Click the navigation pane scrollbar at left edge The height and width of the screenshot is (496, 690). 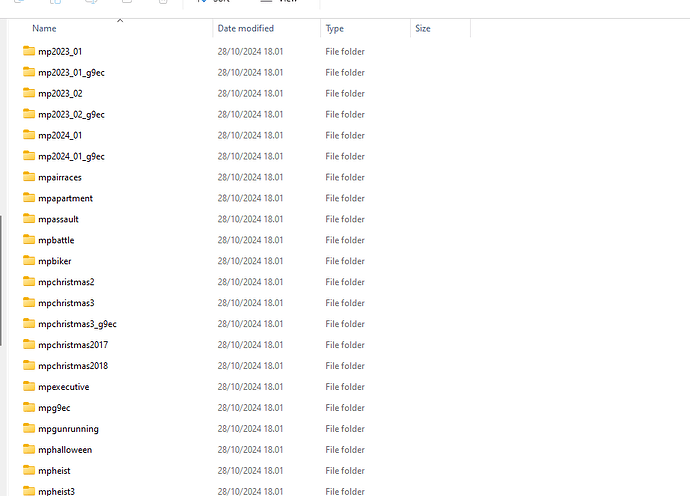pyautogui.click(x=1, y=280)
